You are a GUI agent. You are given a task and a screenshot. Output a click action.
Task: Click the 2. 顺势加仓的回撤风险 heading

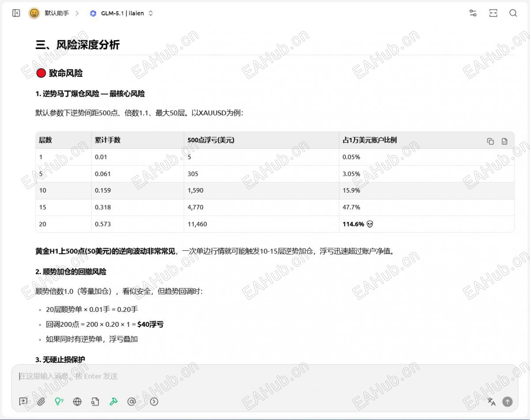coord(71,272)
